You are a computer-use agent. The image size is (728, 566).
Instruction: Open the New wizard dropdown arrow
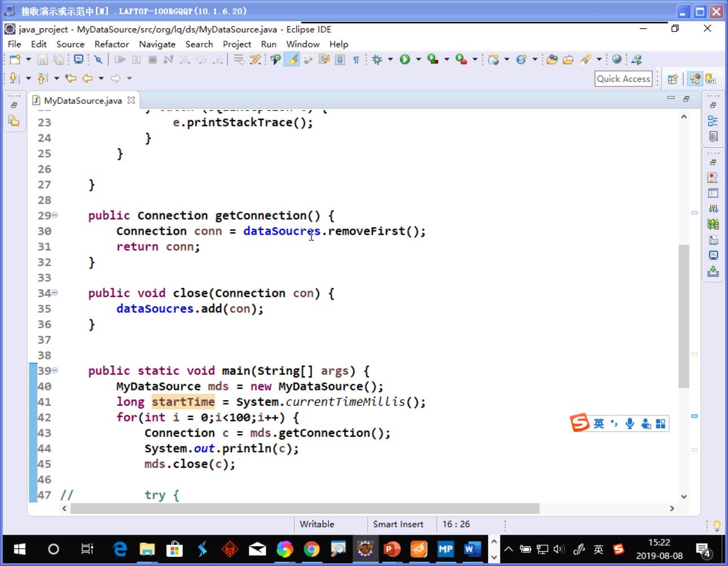28,59
